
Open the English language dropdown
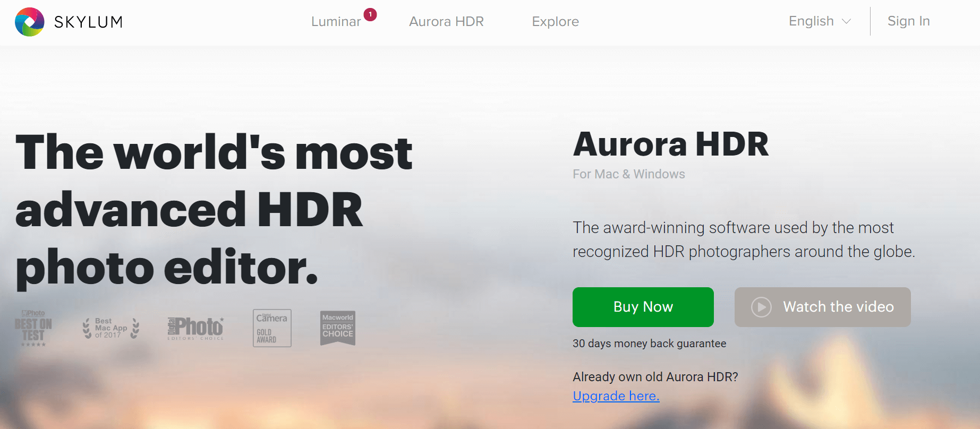[x=811, y=21]
